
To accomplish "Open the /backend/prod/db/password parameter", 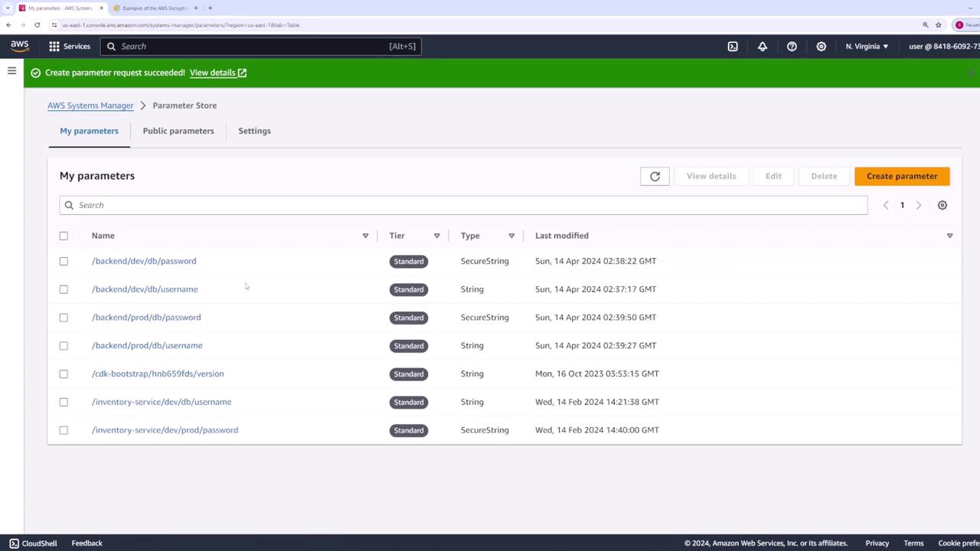I will [x=146, y=318].
